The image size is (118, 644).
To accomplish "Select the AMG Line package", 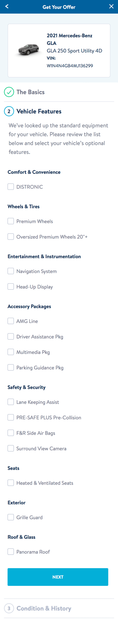I will point(11,321).
